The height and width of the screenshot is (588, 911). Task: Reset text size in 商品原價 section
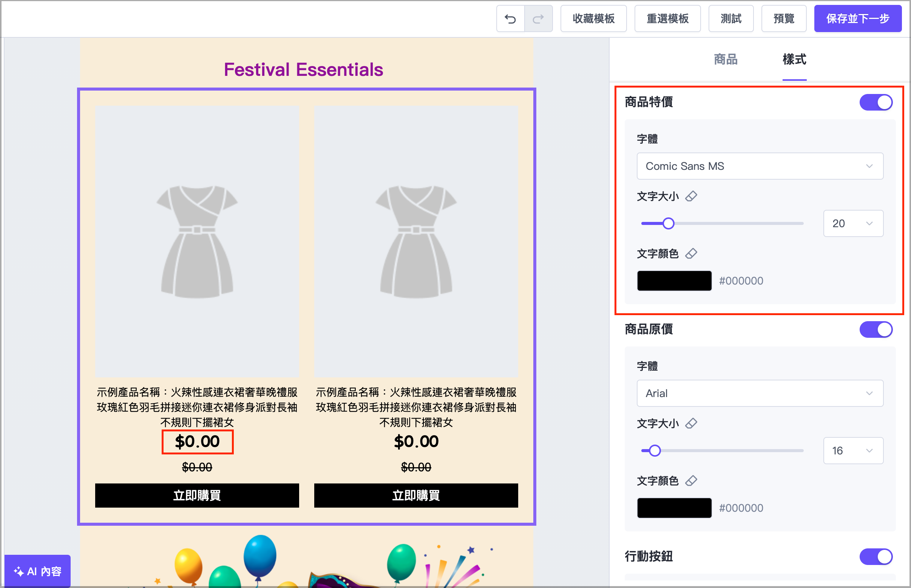tap(691, 423)
